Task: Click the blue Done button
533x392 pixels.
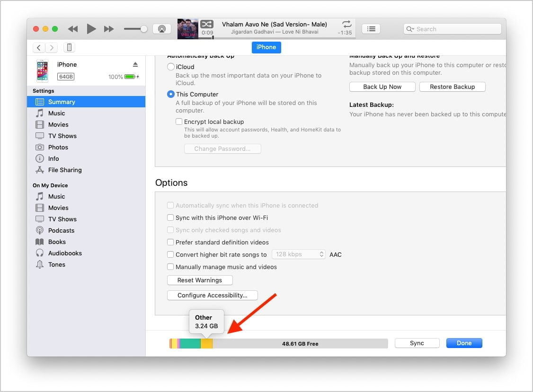Action: point(464,343)
